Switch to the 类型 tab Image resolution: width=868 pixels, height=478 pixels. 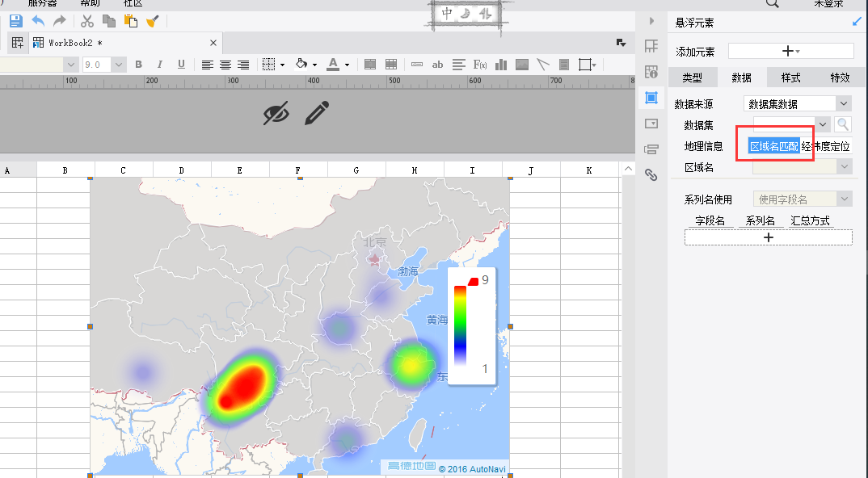pyautogui.click(x=692, y=78)
